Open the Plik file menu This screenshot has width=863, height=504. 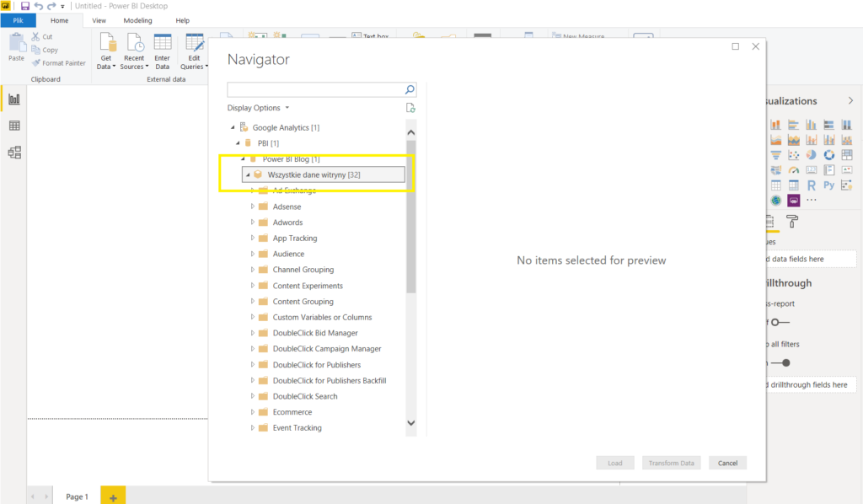pyautogui.click(x=19, y=20)
